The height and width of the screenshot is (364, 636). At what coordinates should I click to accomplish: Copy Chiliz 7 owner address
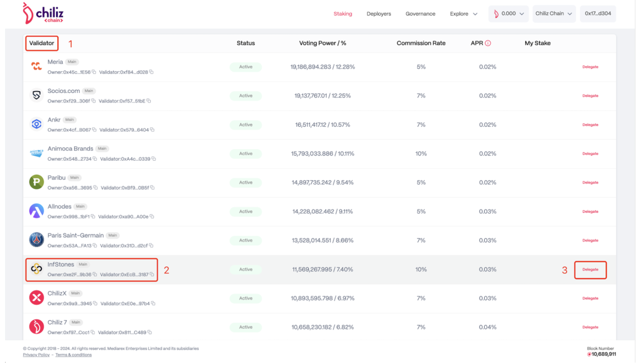coord(93,332)
